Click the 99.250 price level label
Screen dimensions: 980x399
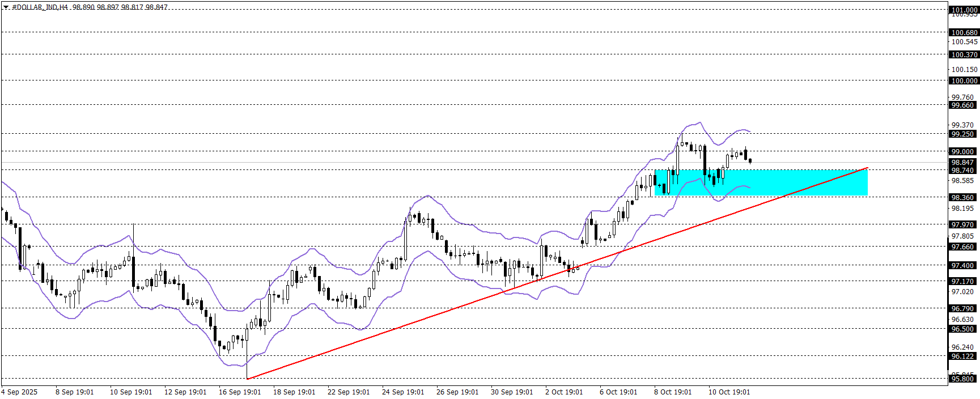(962, 134)
